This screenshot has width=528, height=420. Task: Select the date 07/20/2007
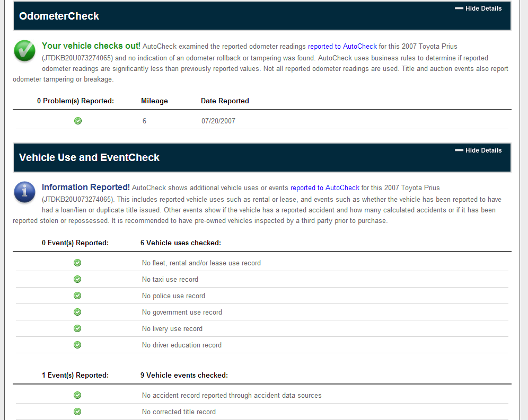[218, 121]
